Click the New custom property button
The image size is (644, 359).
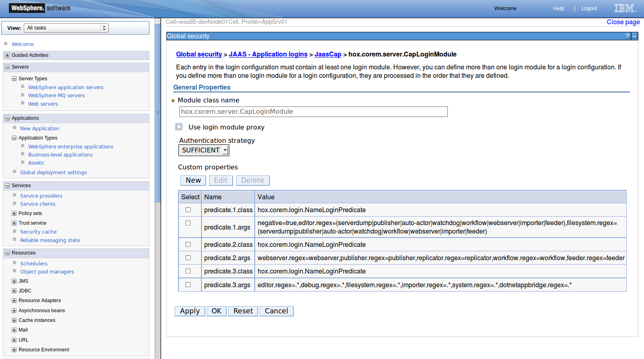pos(193,180)
